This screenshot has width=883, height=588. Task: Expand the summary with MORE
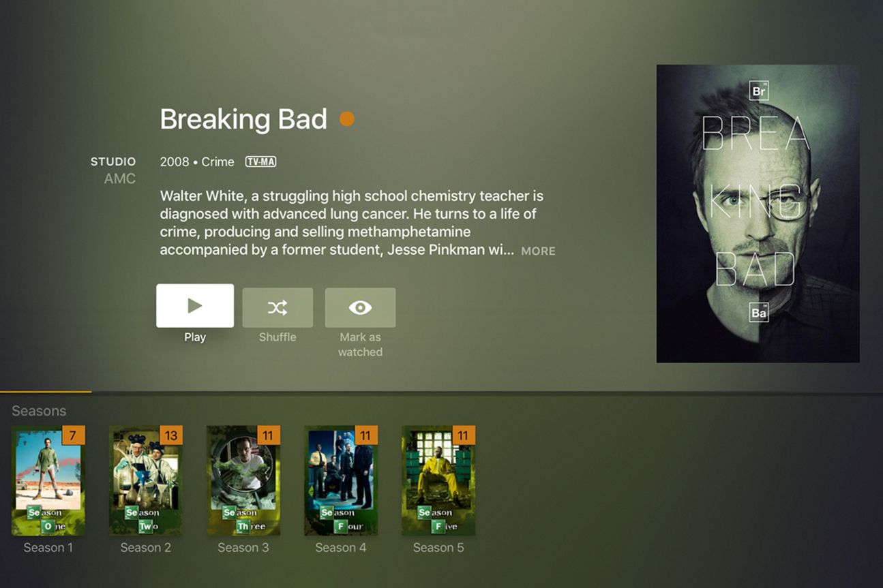538,251
